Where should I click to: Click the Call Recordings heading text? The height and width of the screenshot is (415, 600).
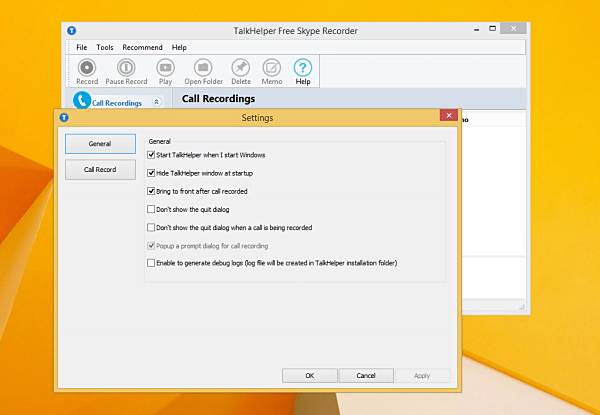pyautogui.click(x=218, y=99)
